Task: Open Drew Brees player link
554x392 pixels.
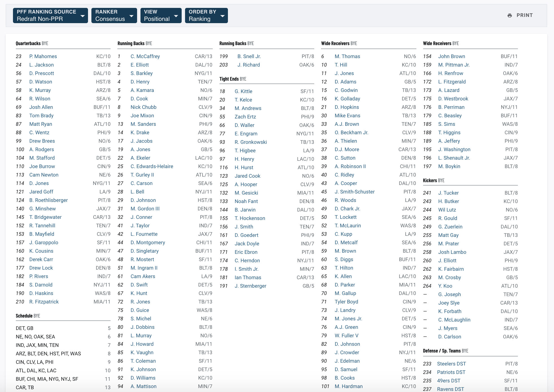Action: [42, 141]
